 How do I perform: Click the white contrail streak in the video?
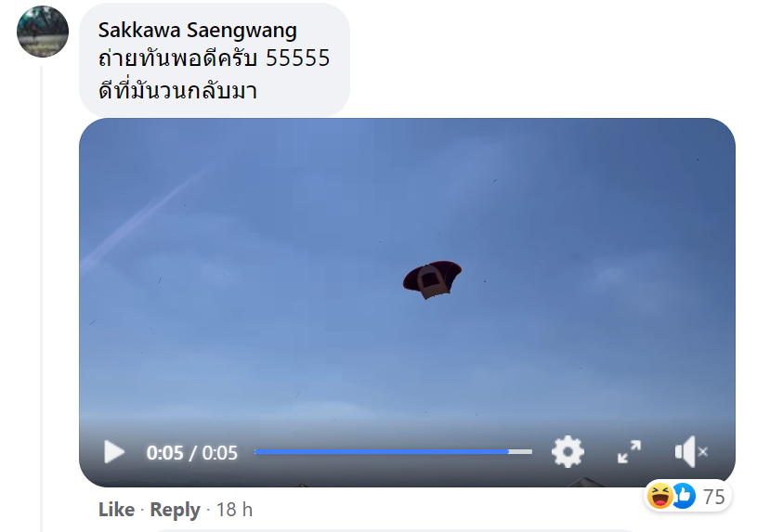(148, 216)
